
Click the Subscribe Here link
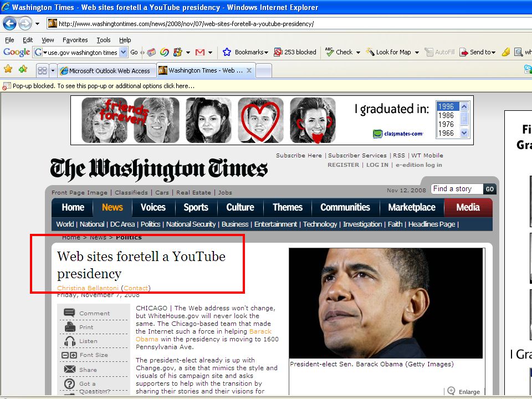[x=299, y=155]
